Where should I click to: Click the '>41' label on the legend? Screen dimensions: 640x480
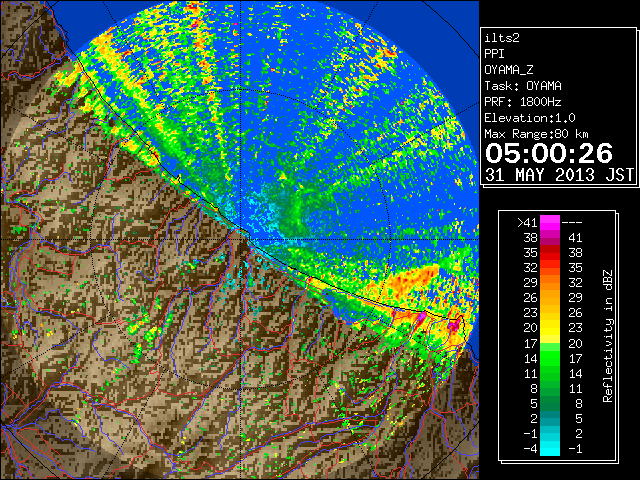click(x=527, y=222)
